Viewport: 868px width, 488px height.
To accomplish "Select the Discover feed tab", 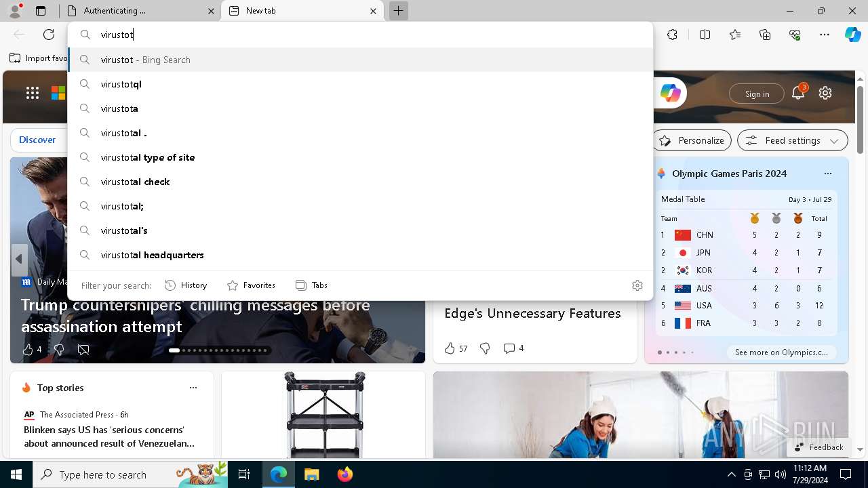I will coord(37,140).
